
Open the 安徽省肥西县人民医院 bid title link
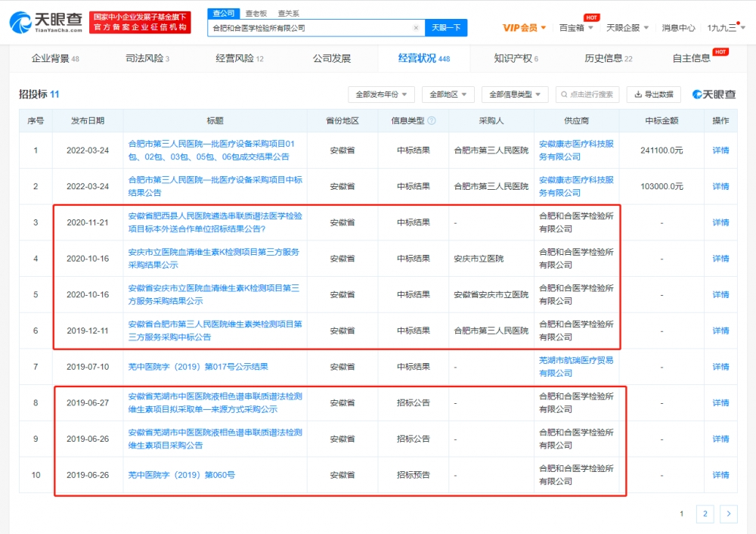[215, 222]
